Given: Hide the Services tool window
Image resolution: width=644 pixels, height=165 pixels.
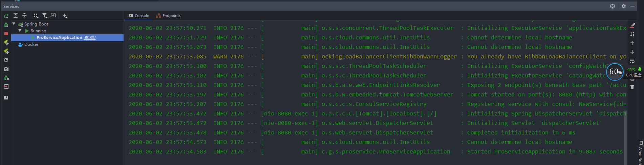Looking at the screenshot, I should click(632, 6).
